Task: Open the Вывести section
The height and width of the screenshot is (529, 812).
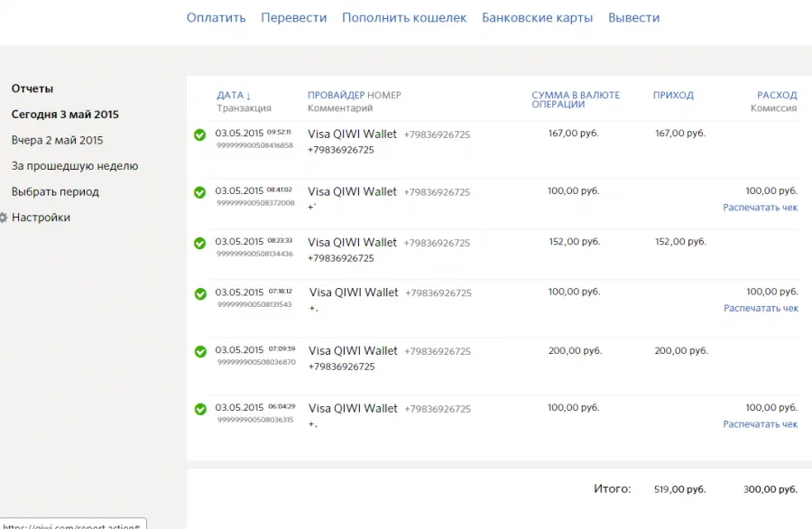Action: pos(634,18)
